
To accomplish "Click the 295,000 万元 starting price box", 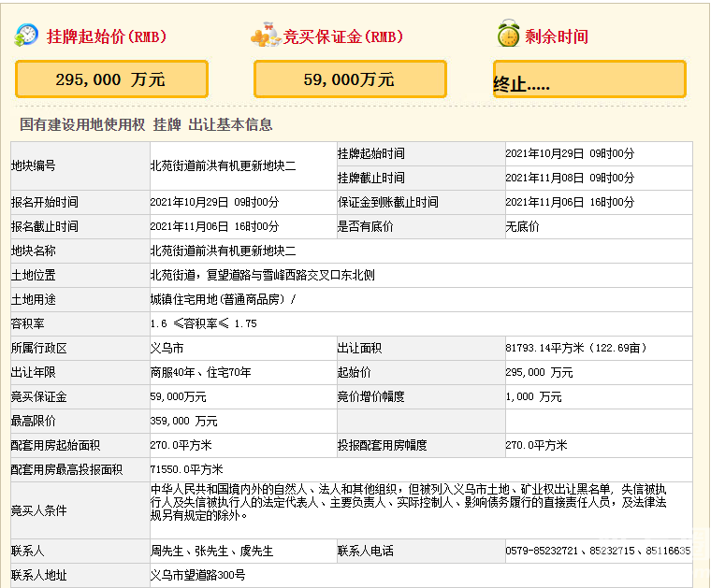I will (111, 79).
